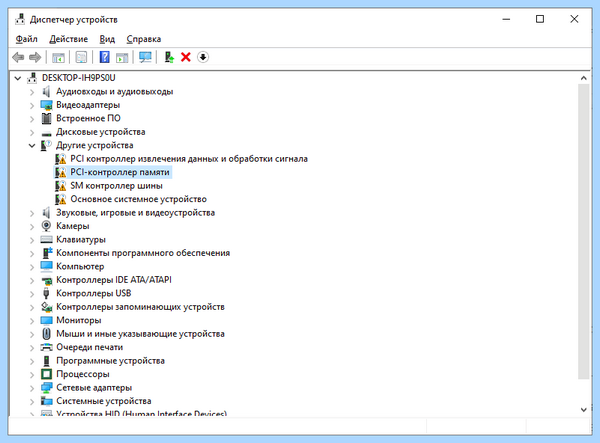The width and height of the screenshot is (600, 443).
Task: Select the Компьютер category
Action: click(80, 267)
